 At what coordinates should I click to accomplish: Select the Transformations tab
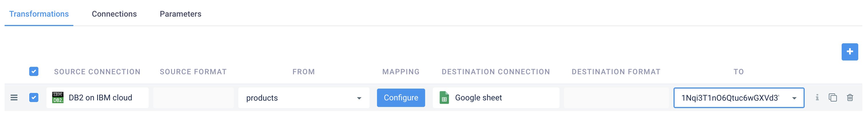[x=39, y=14]
